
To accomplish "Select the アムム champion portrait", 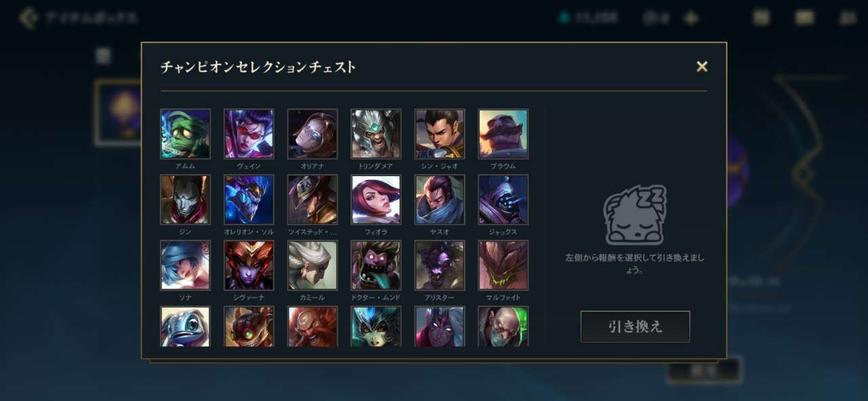I will (185, 134).
